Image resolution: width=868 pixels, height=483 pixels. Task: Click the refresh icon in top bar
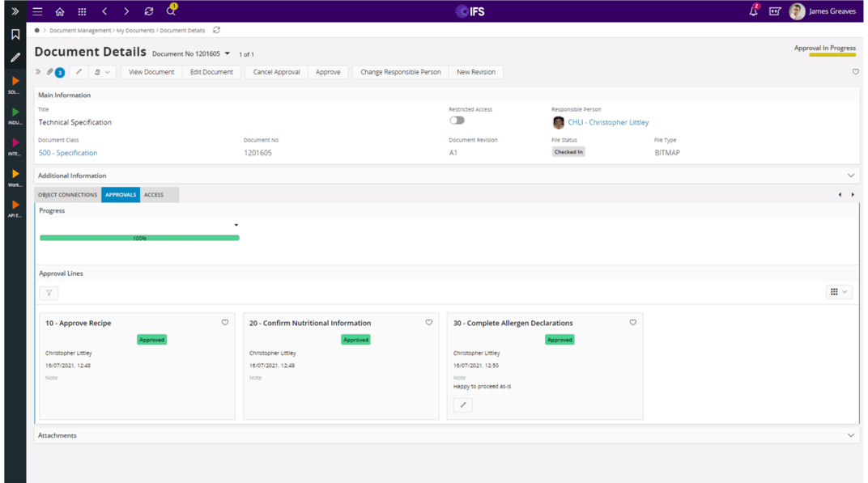(x=148, y=11)
